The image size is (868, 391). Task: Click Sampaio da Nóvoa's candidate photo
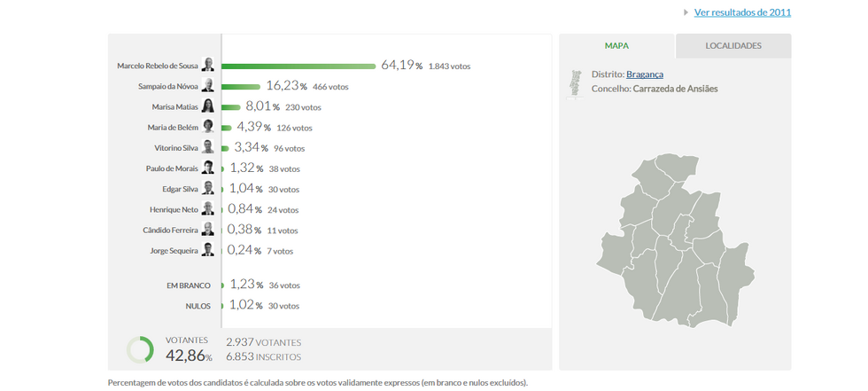[208, 85]
